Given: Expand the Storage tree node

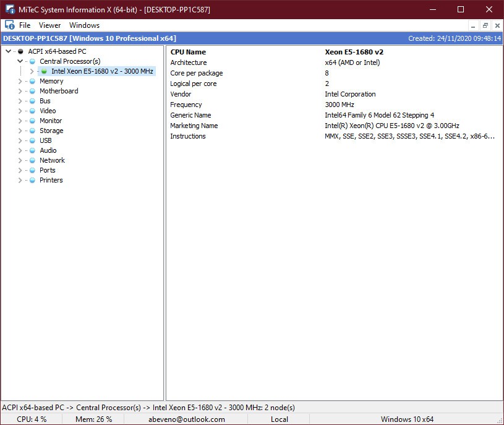Looking at the screenshot, I should coord(20,131).
